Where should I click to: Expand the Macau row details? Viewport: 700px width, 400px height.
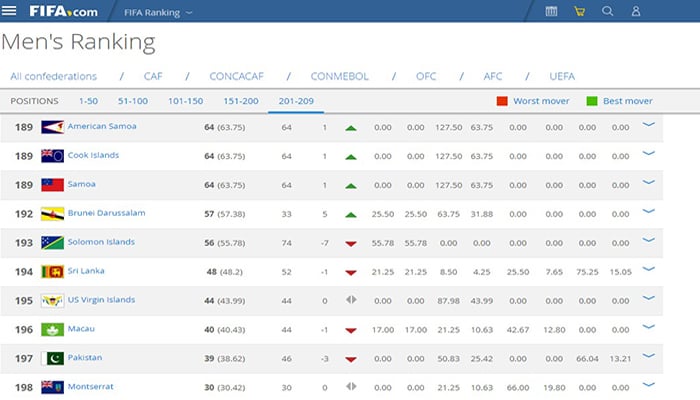tap(648, 327)
